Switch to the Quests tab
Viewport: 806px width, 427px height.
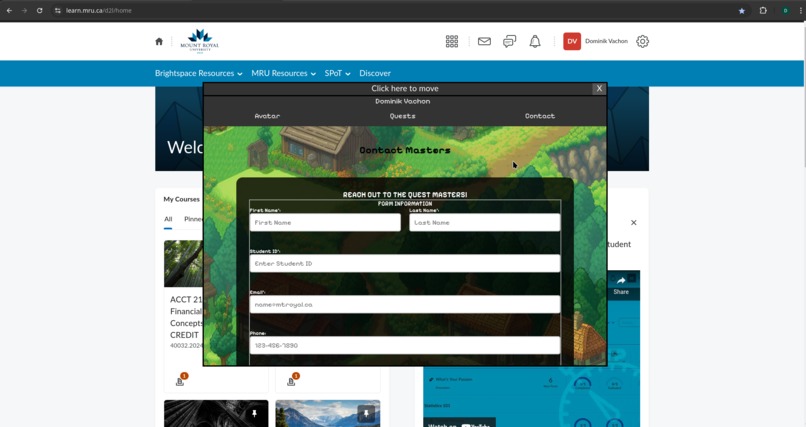(402, 116)
